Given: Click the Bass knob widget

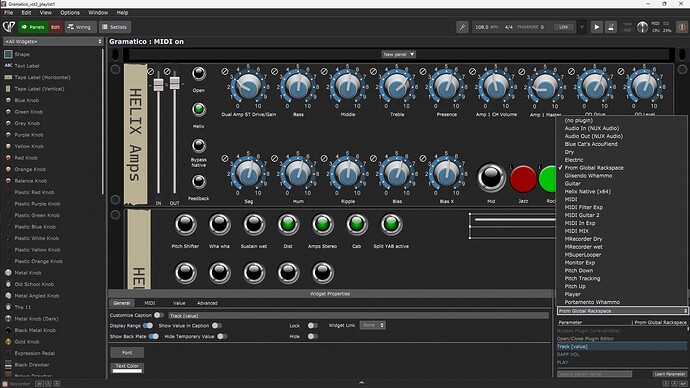Looking at the screenshot, I should coord(298,88).
